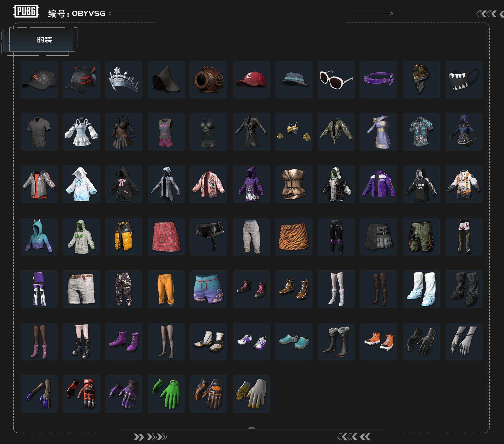The image size is (504, 444).
Task: Choose the purple and white sneakers
Action: coord(251,341)
